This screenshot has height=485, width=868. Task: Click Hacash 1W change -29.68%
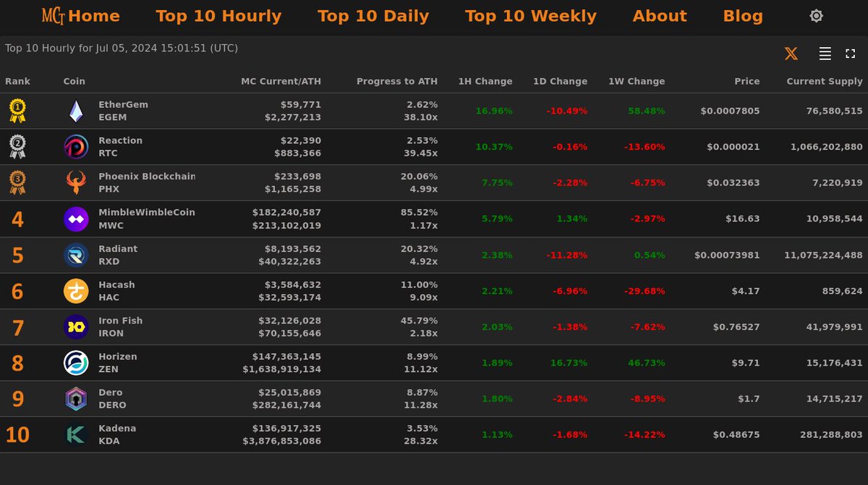click(644, 291)
